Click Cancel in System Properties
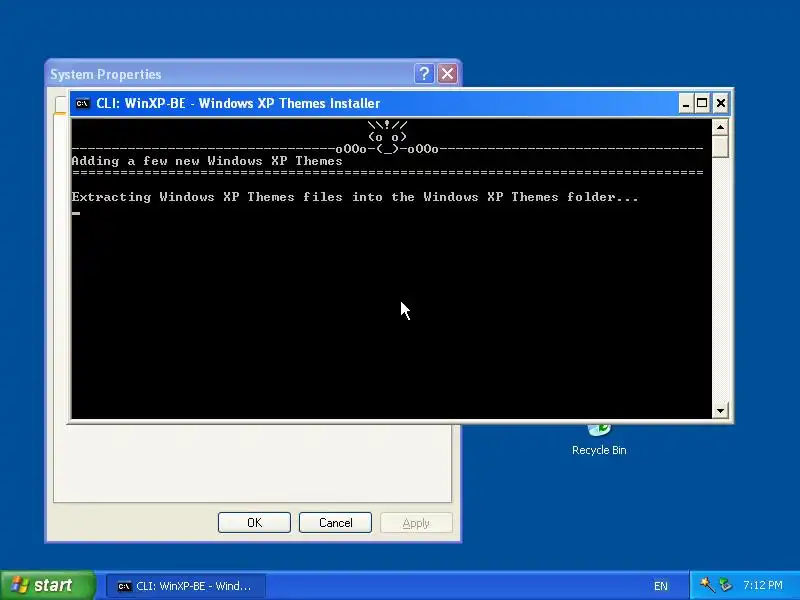 pyautogui.click(x=335, y=523)
